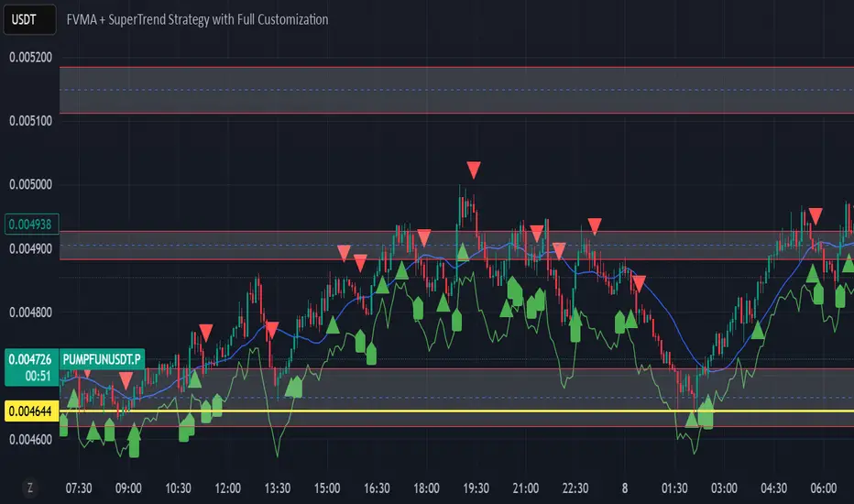Select the yellow 0.004644 price label
The height and width of the screenshot is (504, 854).
point(31,411)
